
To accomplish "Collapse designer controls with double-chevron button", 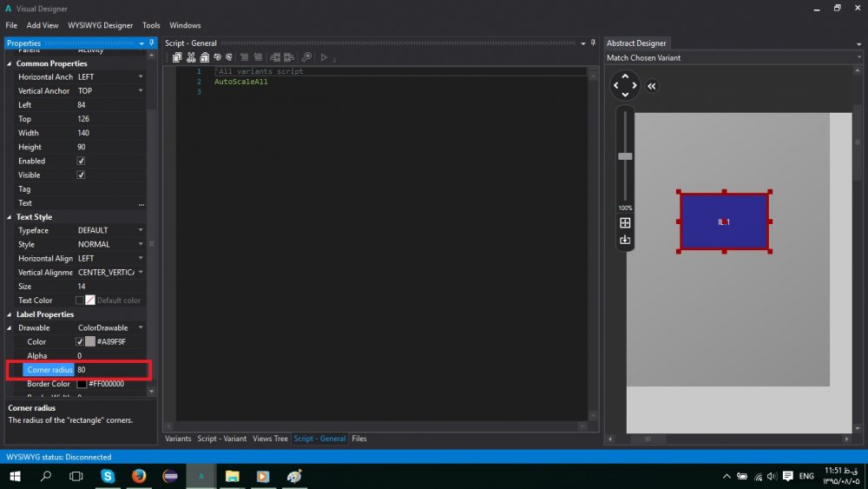I will pos(652,85).
